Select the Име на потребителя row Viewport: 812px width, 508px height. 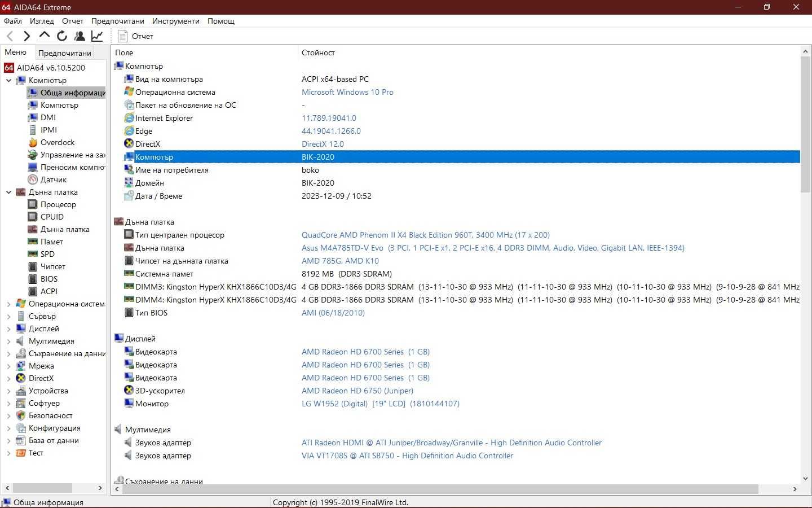456,170
